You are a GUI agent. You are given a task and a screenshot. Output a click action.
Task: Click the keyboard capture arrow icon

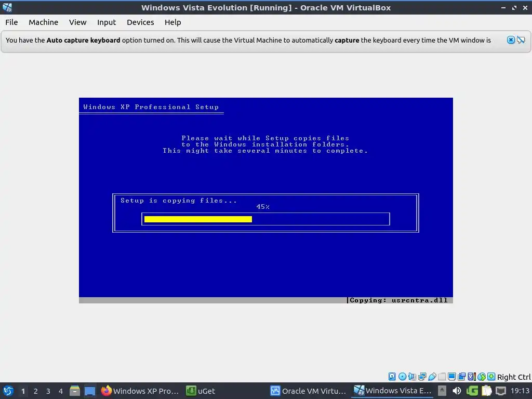click(x=491, y=377)
